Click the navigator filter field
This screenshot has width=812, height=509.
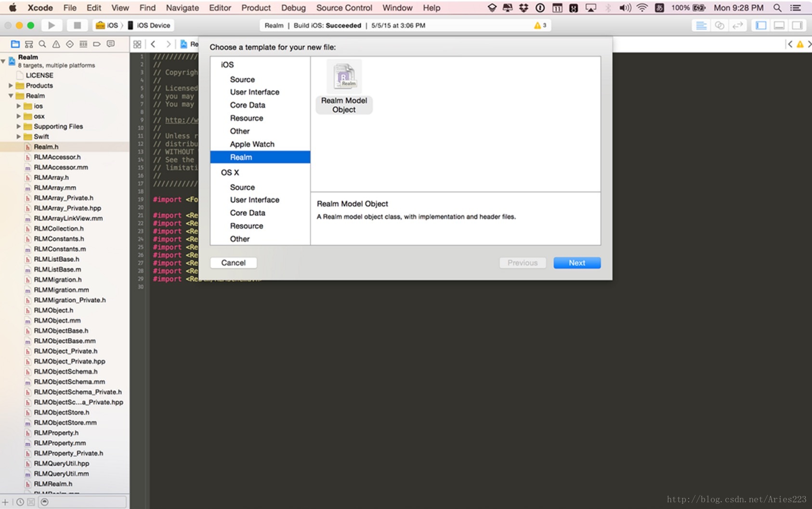(x=83, y=502)
